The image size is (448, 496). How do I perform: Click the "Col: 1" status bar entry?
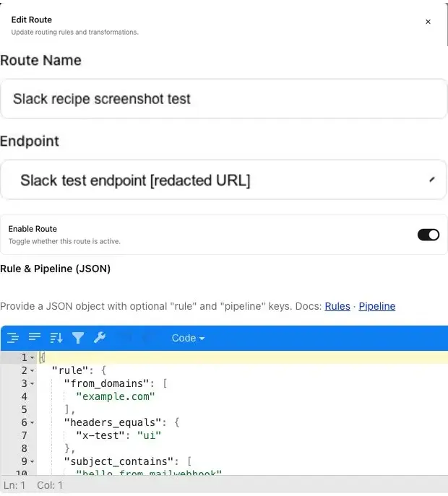click(x=50, y=485)
